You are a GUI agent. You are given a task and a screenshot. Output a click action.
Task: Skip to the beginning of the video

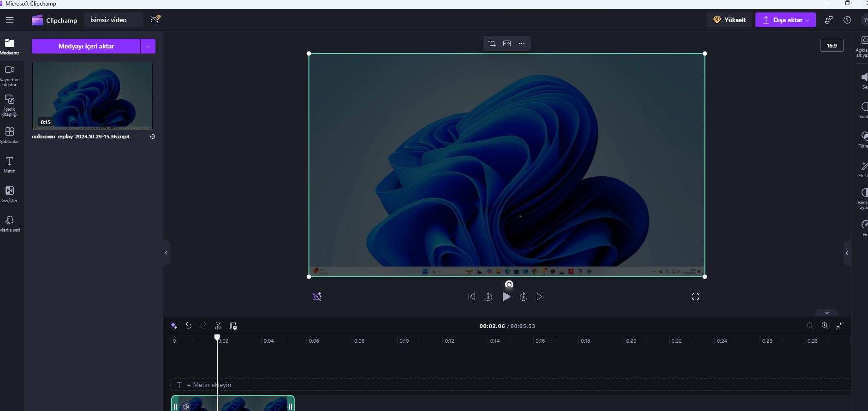472,297
